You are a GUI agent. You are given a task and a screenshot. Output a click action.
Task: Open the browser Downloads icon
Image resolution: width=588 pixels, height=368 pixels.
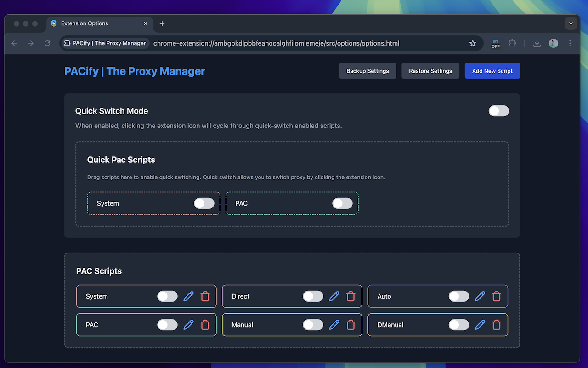[x=537, y=43]
